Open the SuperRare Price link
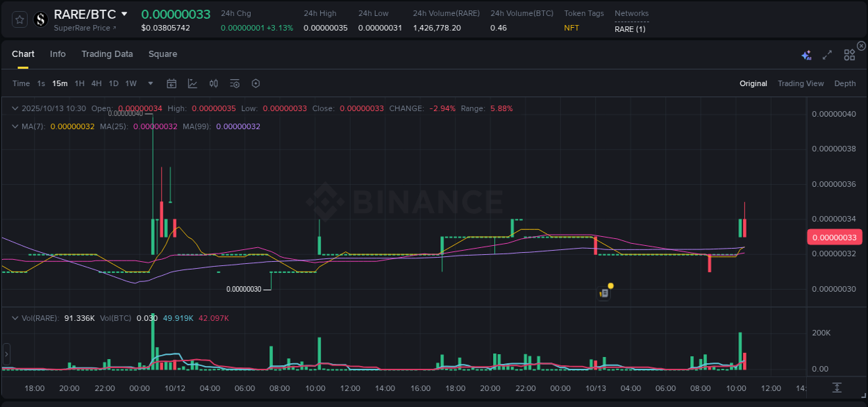 tap(85, 28)
